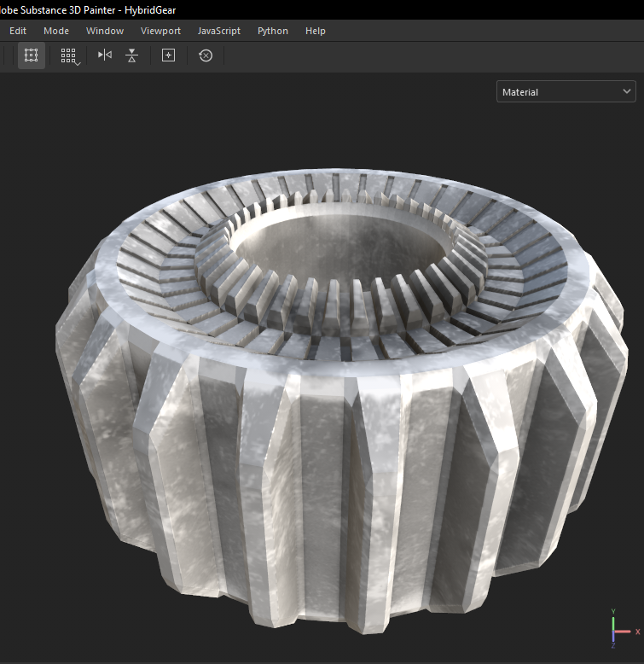Click the vertical mirror flip icon
This screenshot has height=664, width=644.
[131, 55]
